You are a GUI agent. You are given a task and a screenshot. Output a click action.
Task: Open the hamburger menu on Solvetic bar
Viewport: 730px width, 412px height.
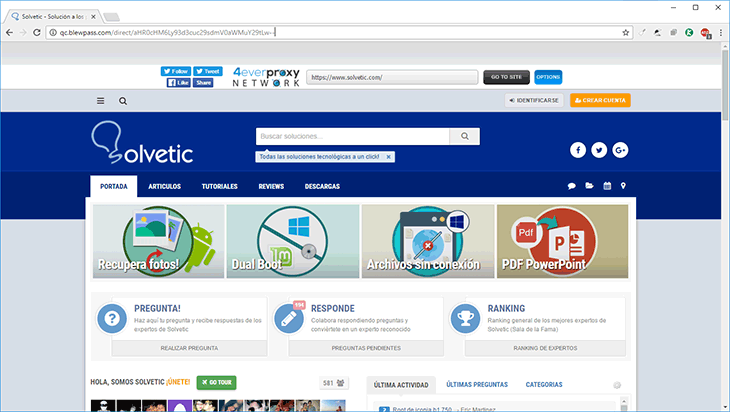pos(101,101)
